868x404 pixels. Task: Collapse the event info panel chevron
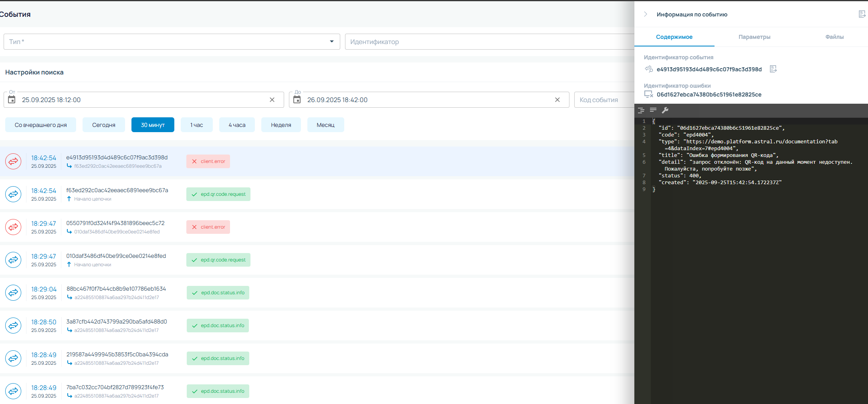click(645, 14)
